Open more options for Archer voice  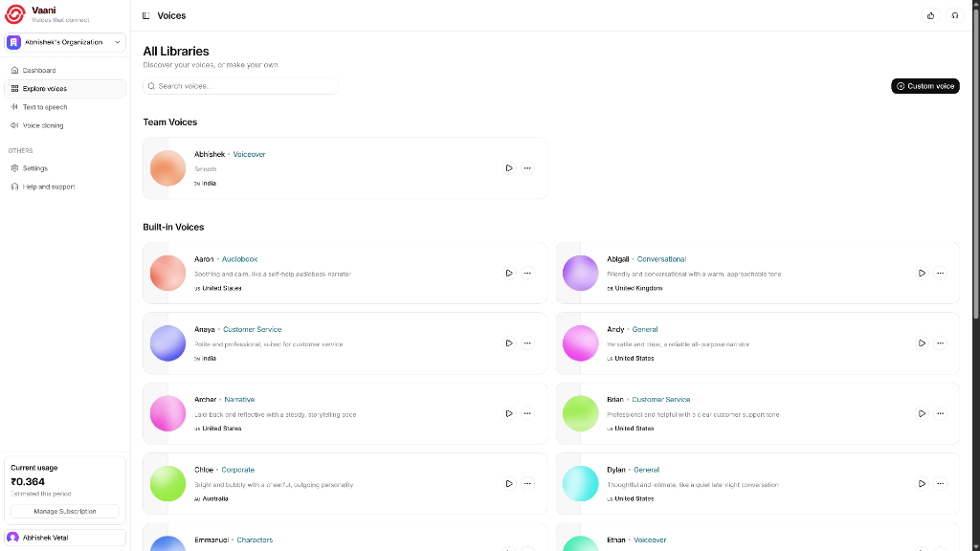[x=527, y=413]
